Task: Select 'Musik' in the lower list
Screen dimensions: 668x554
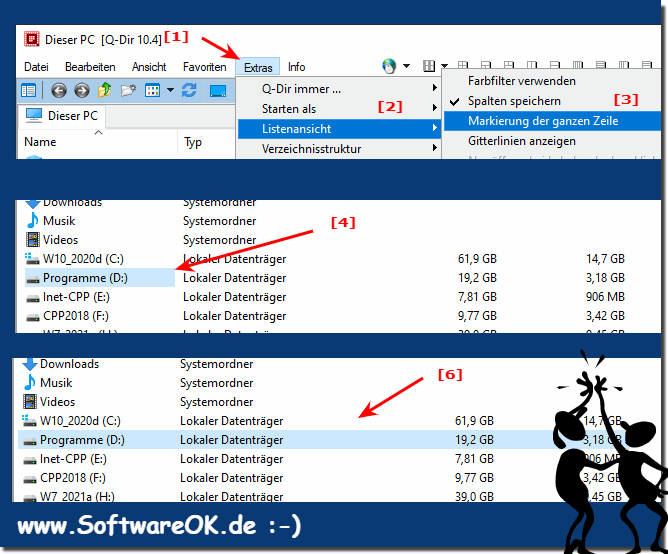Action: pyautogui.click(x=56, y=383)
